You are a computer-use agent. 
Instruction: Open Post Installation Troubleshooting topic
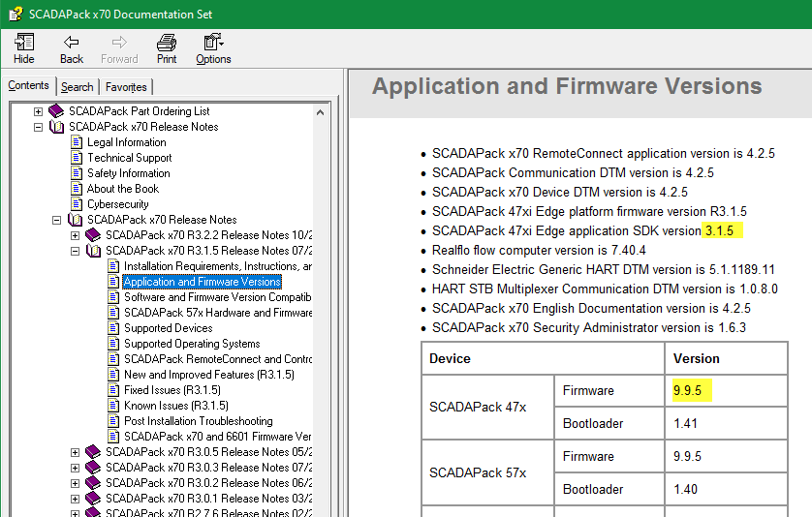point(199,421)
